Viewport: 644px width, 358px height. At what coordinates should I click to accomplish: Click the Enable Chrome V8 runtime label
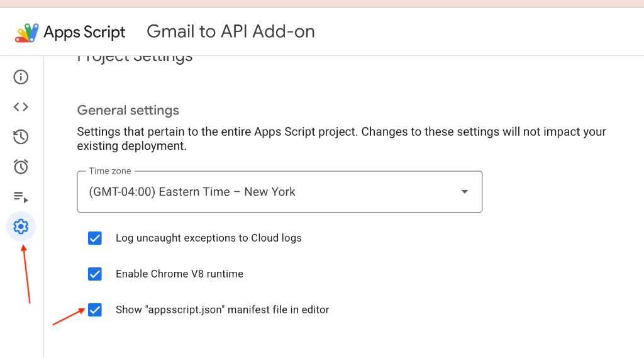pyautogui.click(x=179, y=274)
